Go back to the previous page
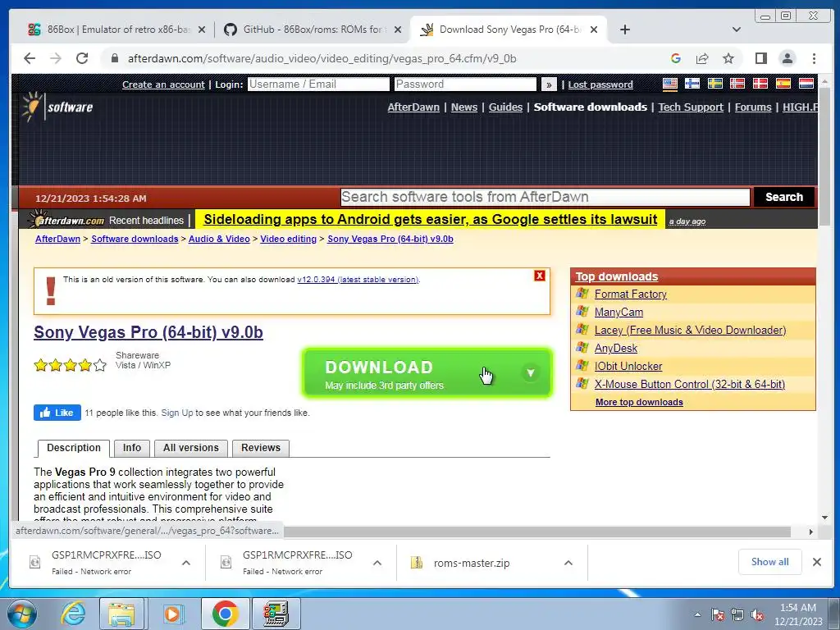 30,58
